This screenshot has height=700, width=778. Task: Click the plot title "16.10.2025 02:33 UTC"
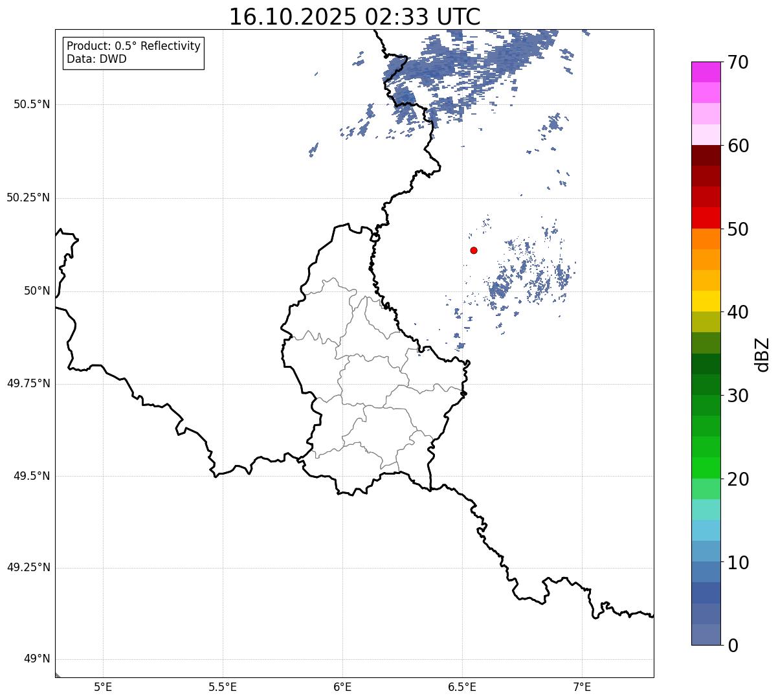point(355,16)
